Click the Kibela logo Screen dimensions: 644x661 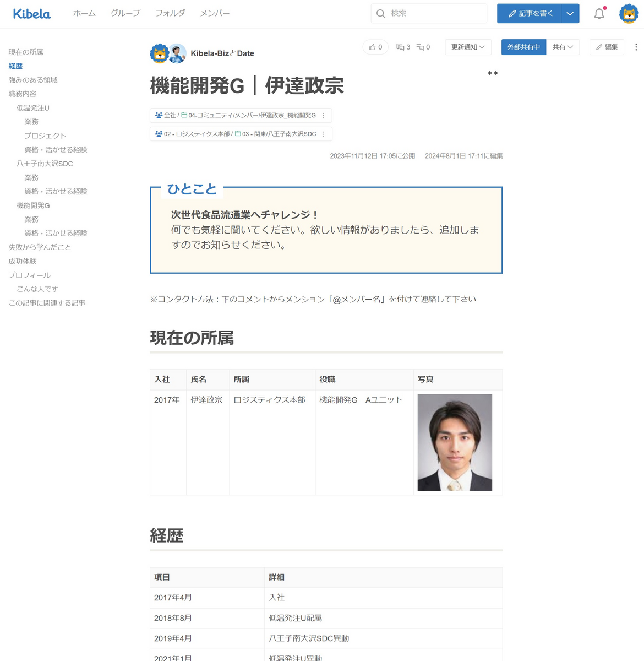coord(31,14)
